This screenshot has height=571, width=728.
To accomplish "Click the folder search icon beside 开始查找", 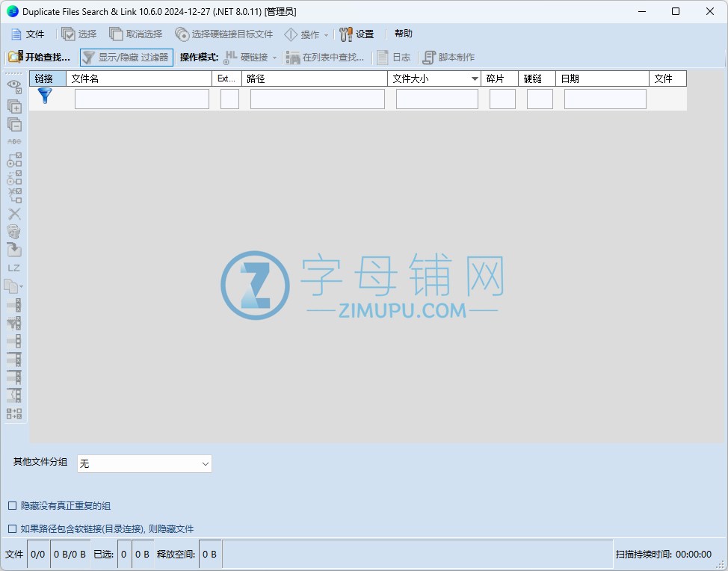I will point(15,57).
